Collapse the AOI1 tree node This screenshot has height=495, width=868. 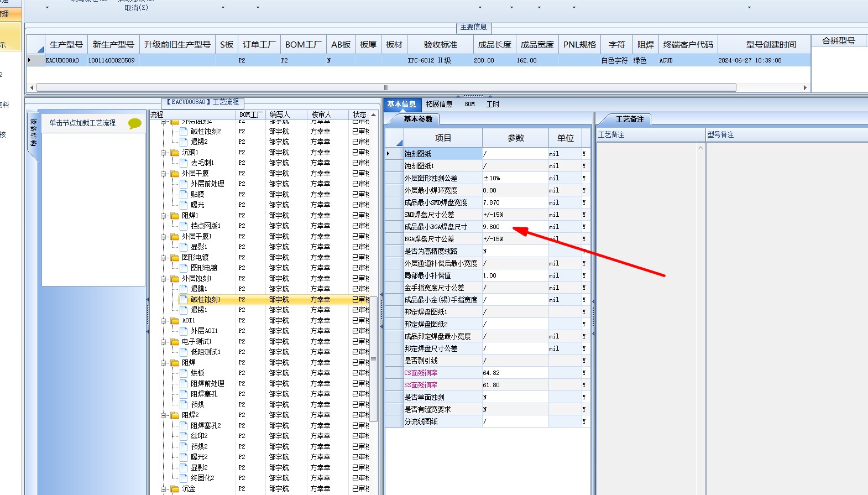point(164,321)
